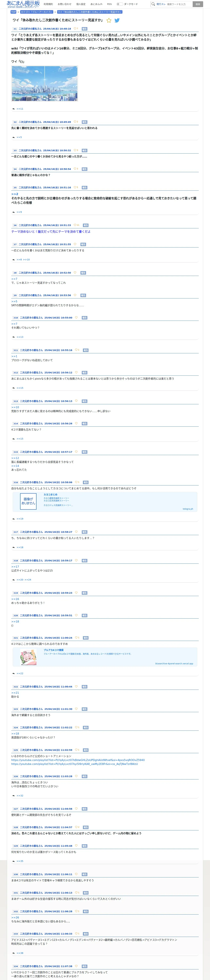Like post 33 with heart icon
Screen dimensions: 210x980
[76, 934]
